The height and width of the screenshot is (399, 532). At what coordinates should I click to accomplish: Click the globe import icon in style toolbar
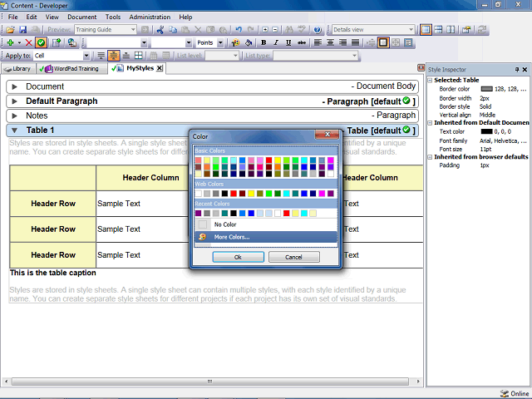pyautogui.click(x=71, y=42)
